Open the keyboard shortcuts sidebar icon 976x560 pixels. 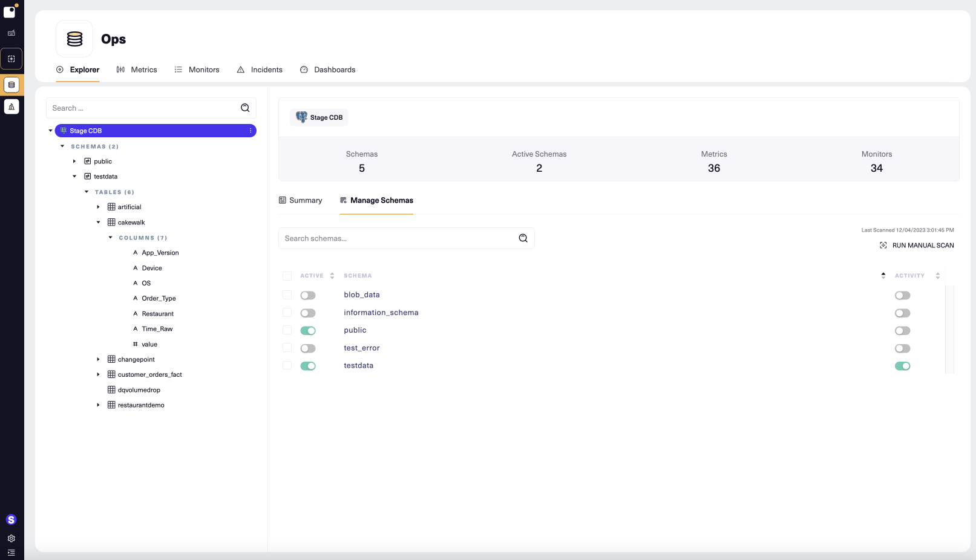coord(11,33)
